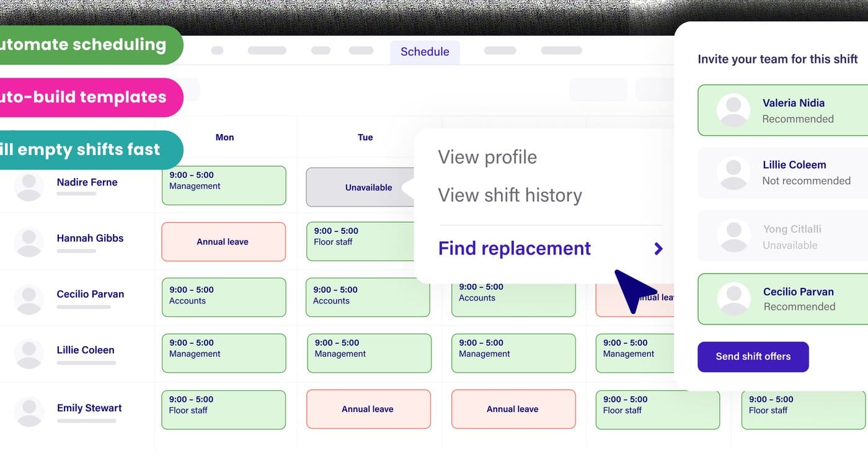Image resolution: width=868 pixels, height=456 pixels.
Task: Select the recommended Cecilio Parvan invite card
Action: [x=783, y=299]
